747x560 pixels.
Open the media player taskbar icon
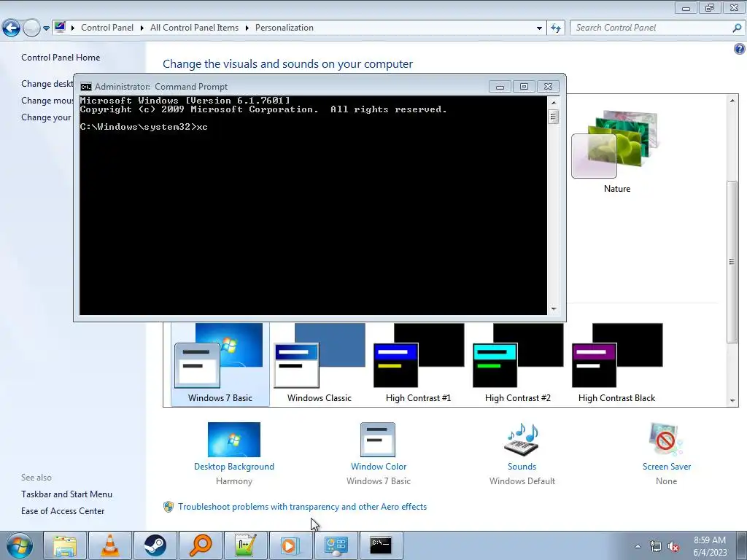pyautogui.click(x=290, y=545)
